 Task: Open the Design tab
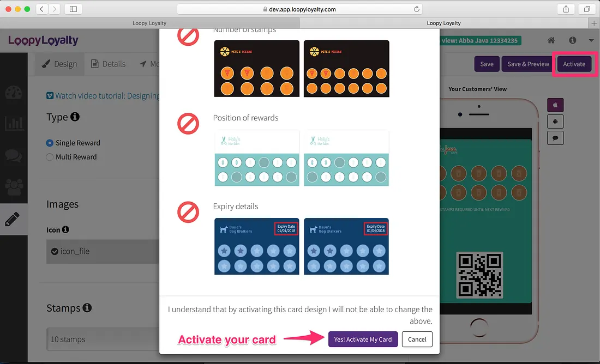pyautogui.click(x=59, y=64)
